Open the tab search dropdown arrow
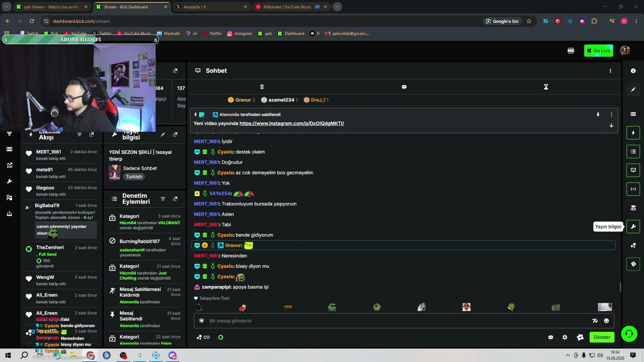 7,7
